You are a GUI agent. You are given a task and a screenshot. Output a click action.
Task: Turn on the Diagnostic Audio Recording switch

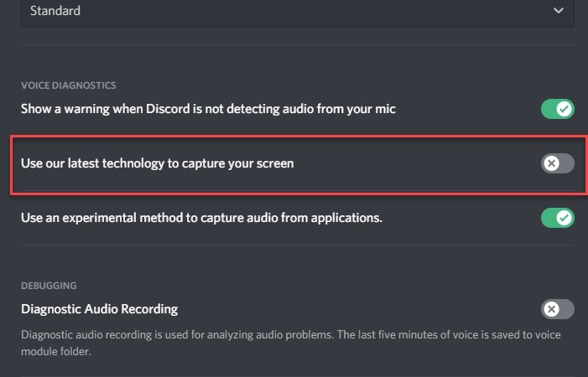pos(557,309)
